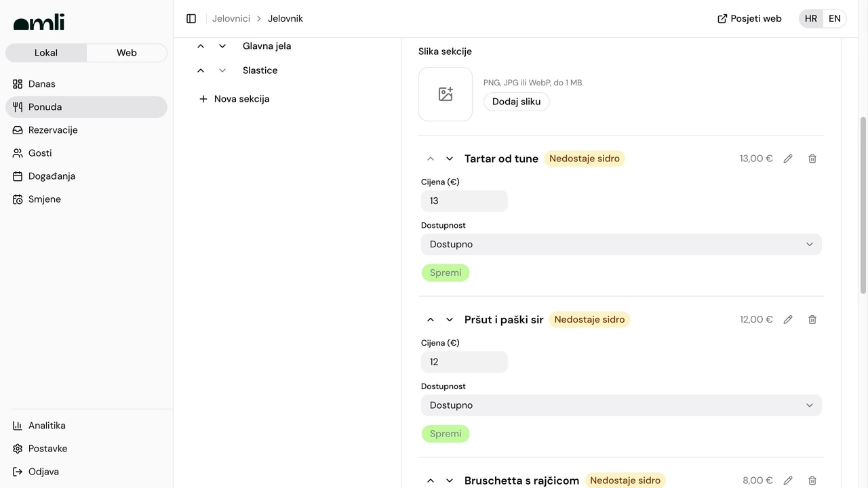The width and height of the screenshot is (868, 488).
Task: Open Dostupnost dropdown for Tartar od tune
Action: tap(621, 245)
